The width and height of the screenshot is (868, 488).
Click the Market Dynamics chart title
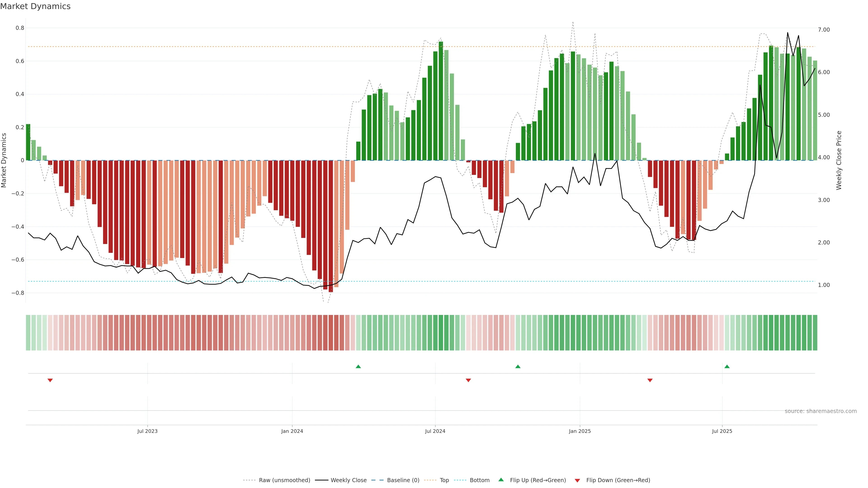click(x=35, y=6)
